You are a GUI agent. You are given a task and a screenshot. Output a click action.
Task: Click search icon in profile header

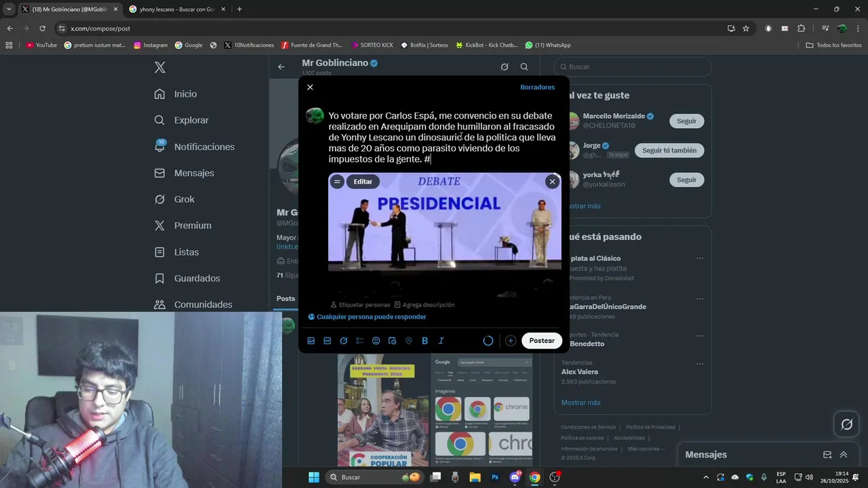[x=524, y=67]
